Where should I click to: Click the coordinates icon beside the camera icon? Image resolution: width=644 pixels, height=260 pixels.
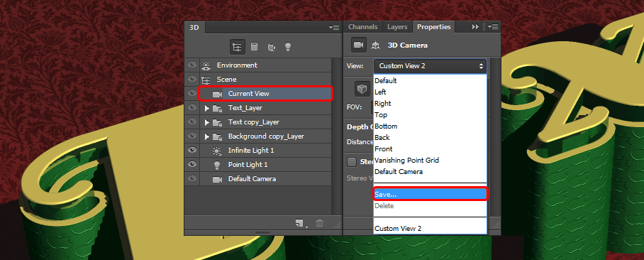375,45
